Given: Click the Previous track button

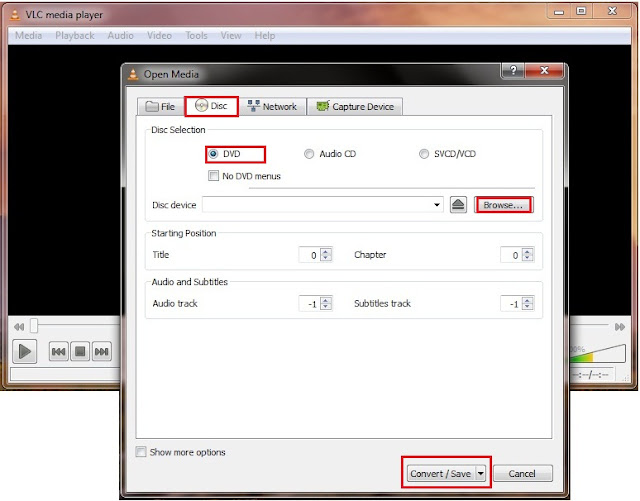Looking at the screenshot, I should (x=58, y=352).
